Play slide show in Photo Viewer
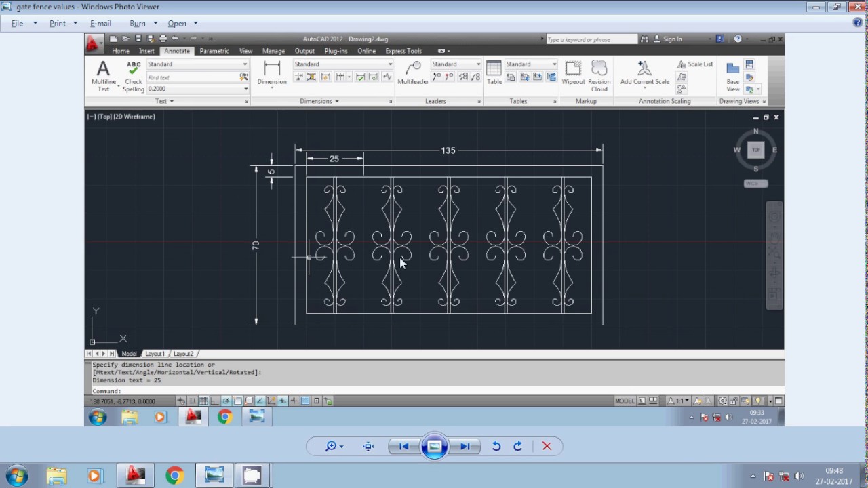 point(434,446)
